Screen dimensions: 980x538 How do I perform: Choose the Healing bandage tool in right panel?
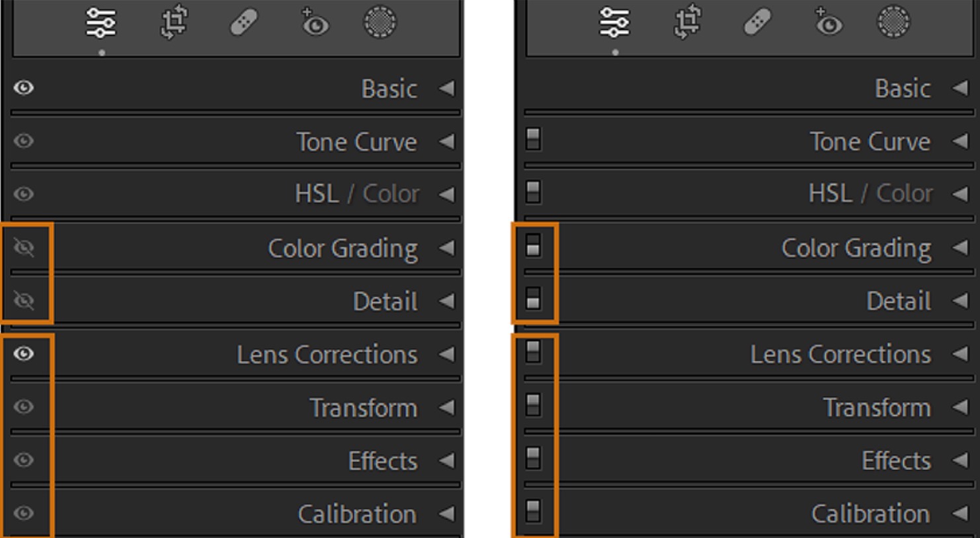(x=757, y=24)
